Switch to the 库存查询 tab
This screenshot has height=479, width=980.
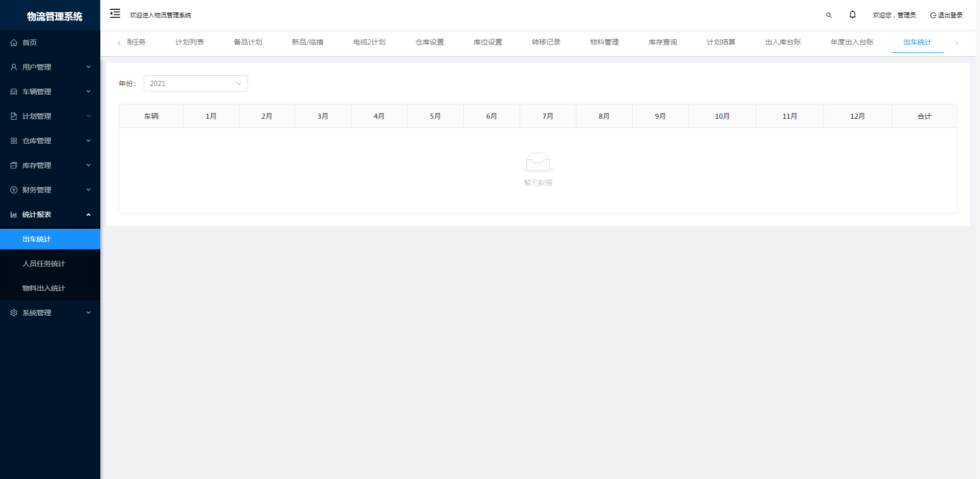(662, 42)
